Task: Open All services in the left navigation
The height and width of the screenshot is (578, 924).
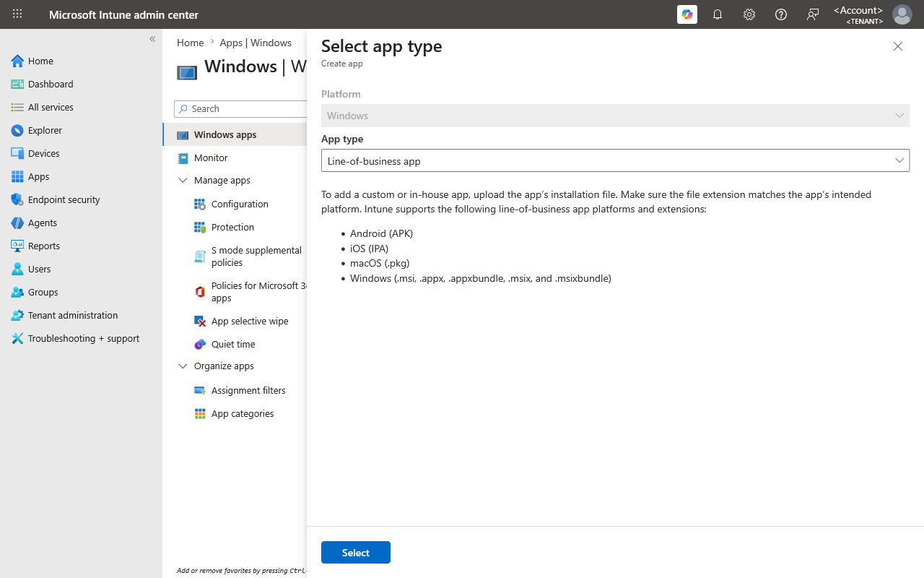Action: click(x=51, y=107)
